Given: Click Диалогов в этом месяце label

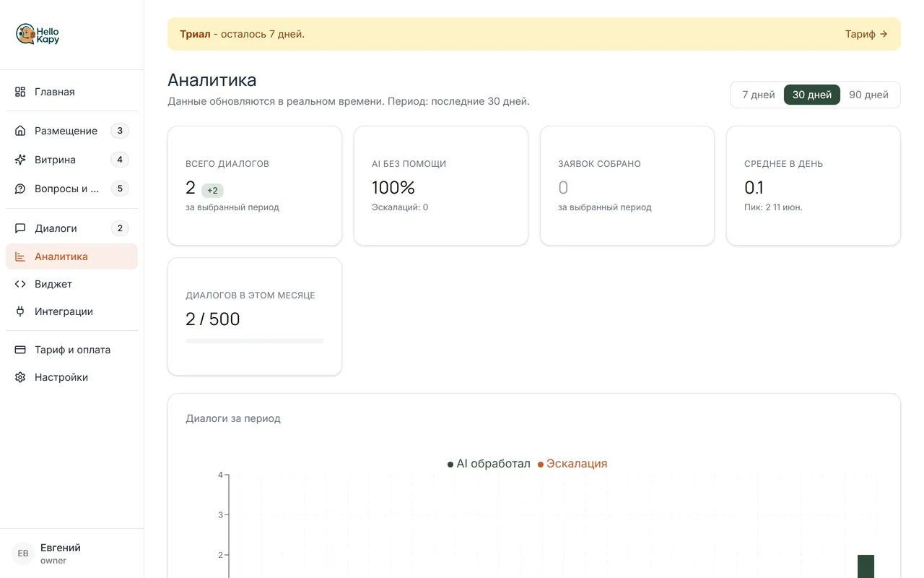Looking at the screenshot, I should (250, 296).
